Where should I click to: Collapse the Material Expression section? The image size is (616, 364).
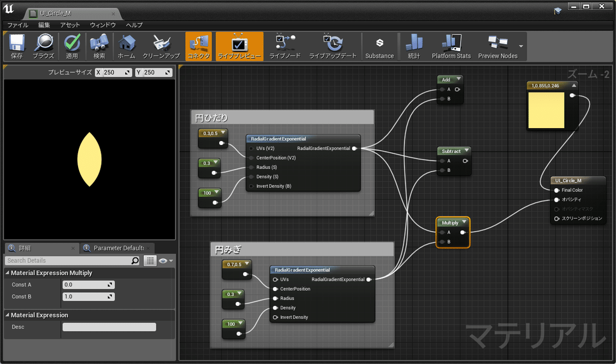click(7, 315)
